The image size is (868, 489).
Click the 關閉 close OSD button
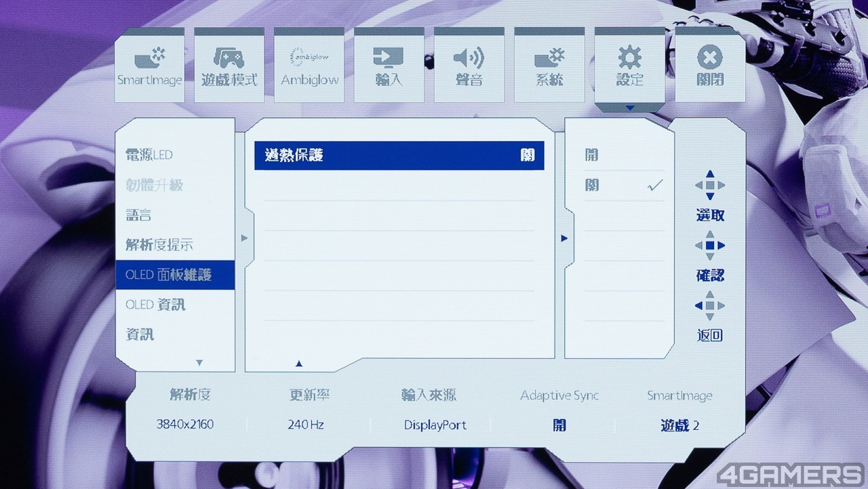click(x=710, y=65)
